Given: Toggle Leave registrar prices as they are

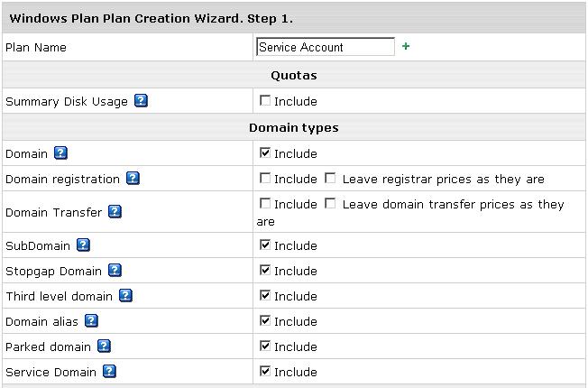Looking at the screenshot, I should 330,178.
